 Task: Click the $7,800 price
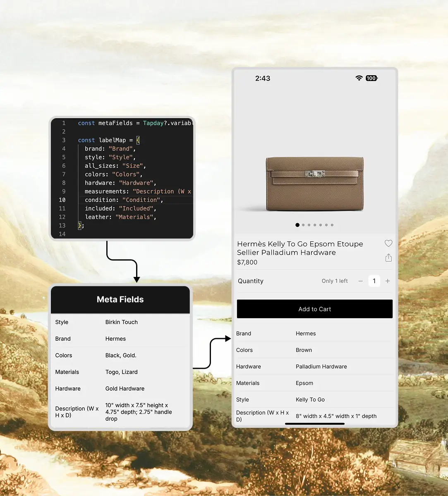(247, 262)
